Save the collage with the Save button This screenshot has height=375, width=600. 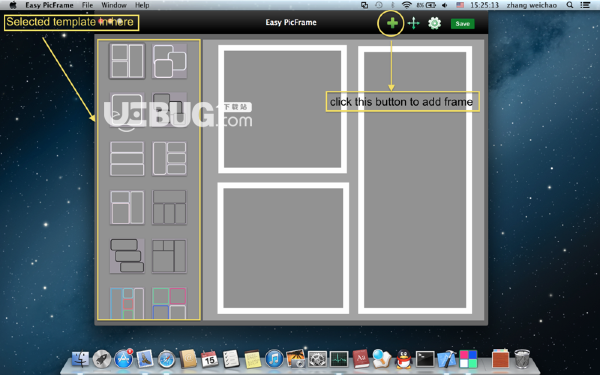pos(462,24)
